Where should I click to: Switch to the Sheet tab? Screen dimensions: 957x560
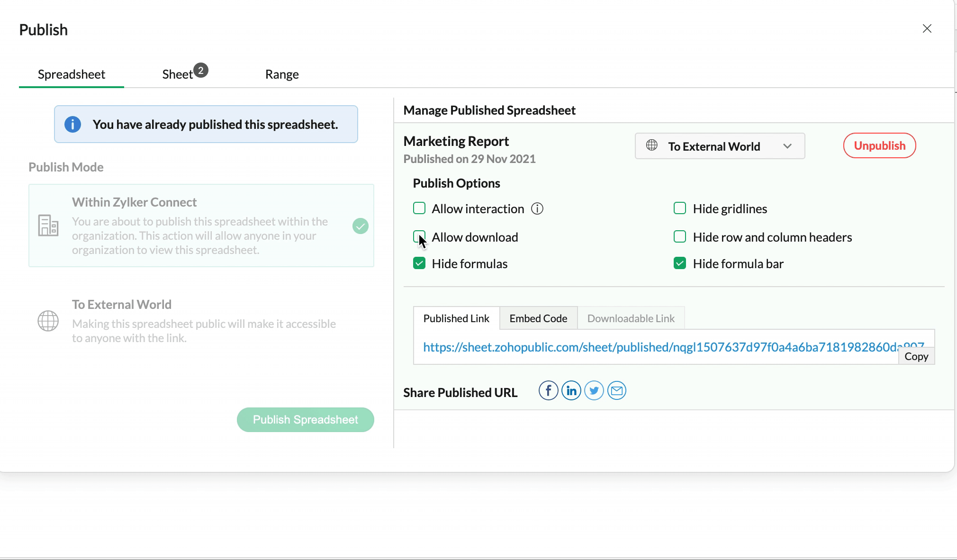point(178,74)
